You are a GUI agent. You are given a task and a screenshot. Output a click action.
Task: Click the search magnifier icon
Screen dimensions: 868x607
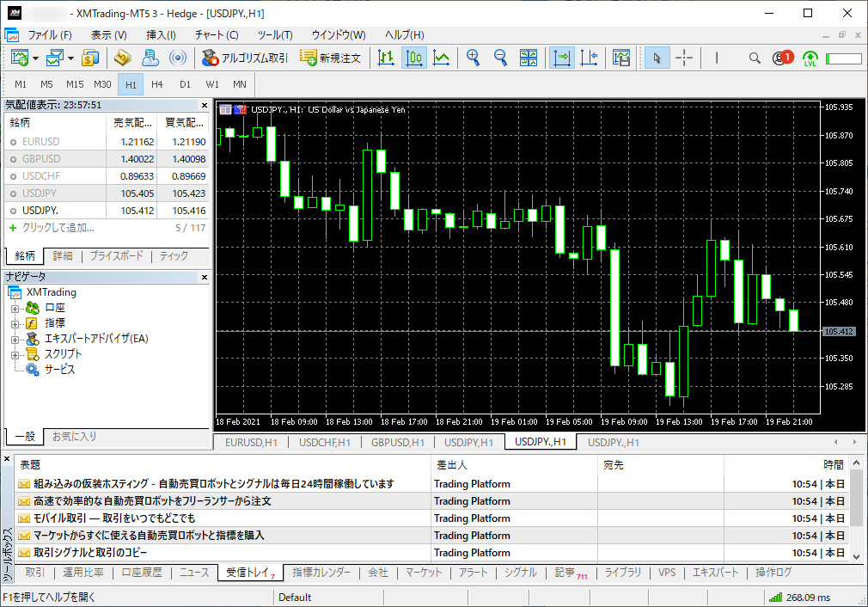click(x=755, y=58)
